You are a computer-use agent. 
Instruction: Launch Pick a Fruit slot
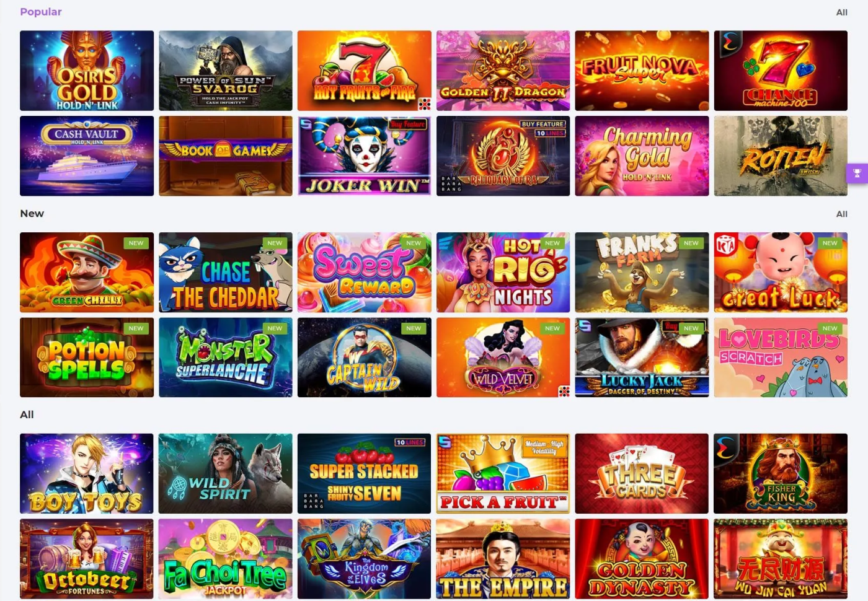pos(503,473)
